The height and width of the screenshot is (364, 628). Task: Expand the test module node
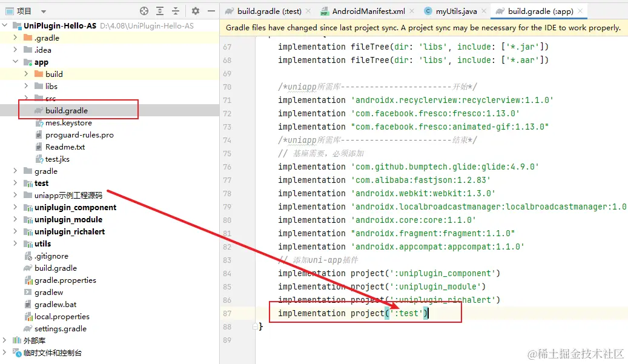[x=15, y=182]
